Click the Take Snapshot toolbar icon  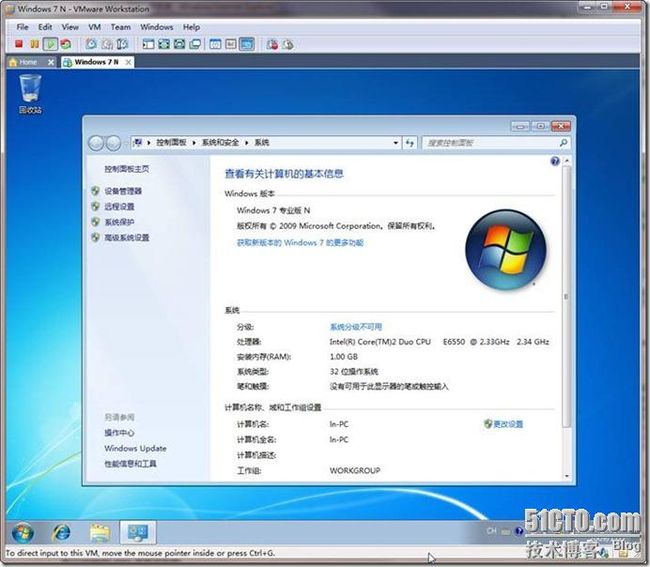pyautogui.click(x=91, y=44)
